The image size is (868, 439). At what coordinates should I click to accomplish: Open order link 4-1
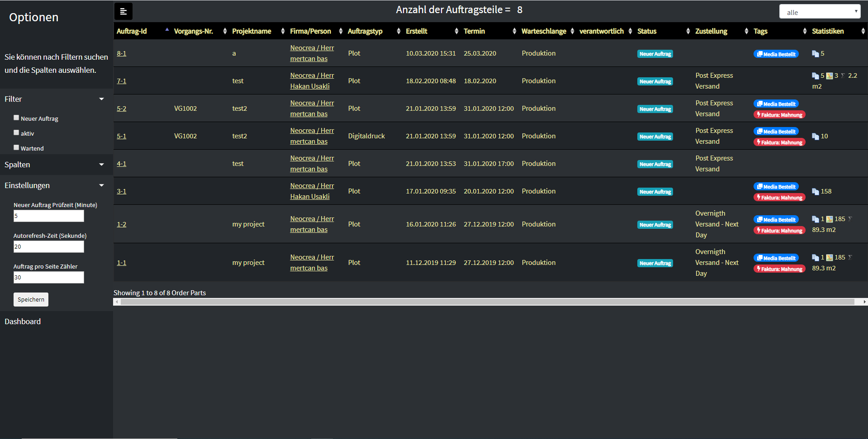[121, 164]
